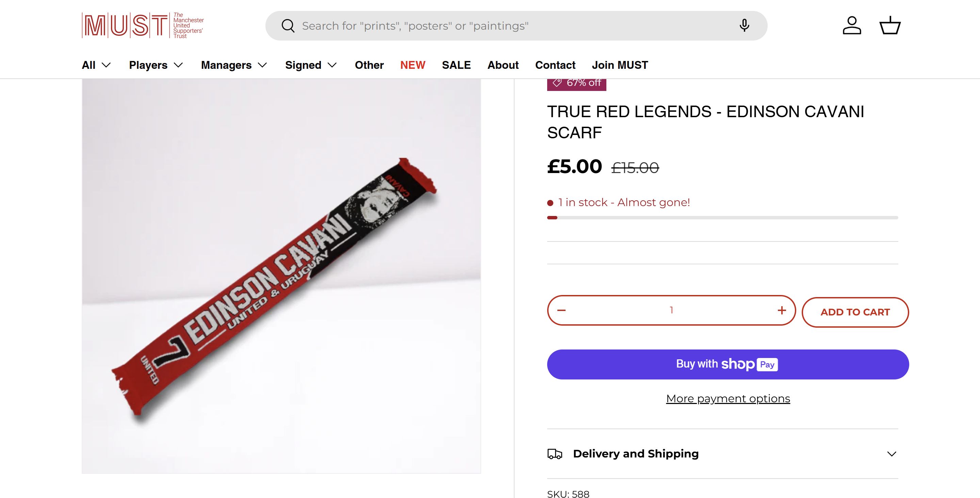The image size is (980, 498).
Task: Buy with Shop Pay
Action: 728,364
